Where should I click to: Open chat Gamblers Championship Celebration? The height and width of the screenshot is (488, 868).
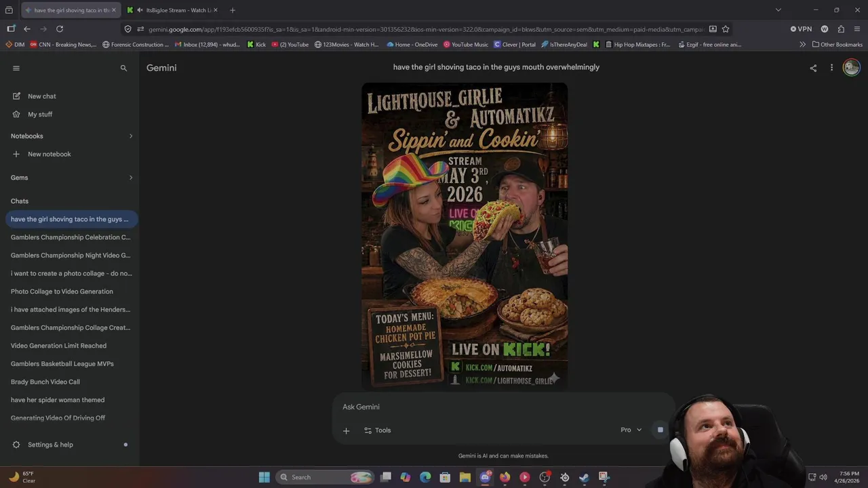tap(71, 237)
